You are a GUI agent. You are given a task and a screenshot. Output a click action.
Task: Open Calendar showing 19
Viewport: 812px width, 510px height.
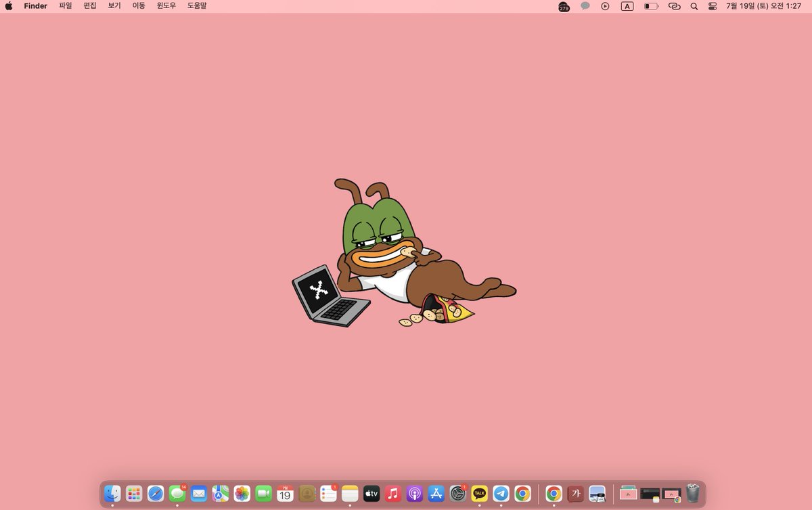tap(285, 494)
